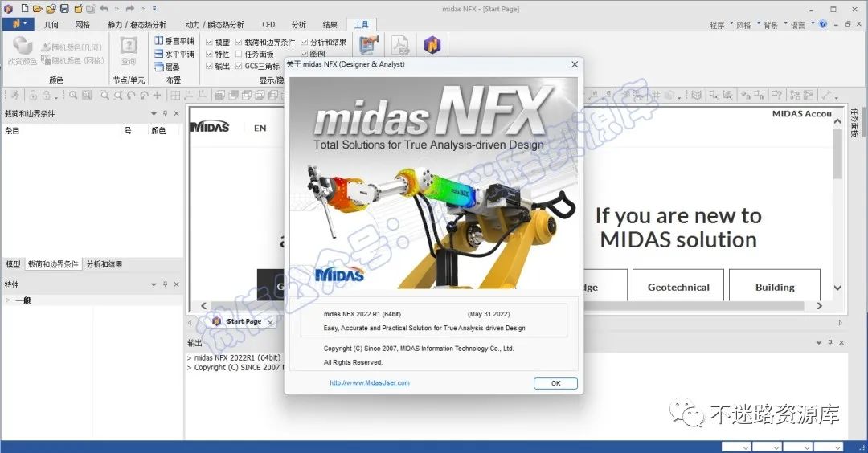Click the blue help question-mark icon
The height and width of the screenshot is (453, 868).
823,24
